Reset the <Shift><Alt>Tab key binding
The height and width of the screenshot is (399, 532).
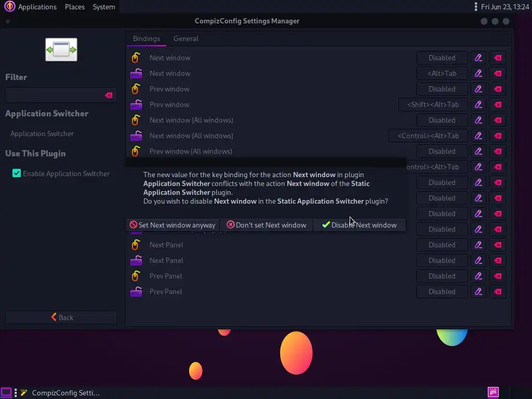(498, 104)
